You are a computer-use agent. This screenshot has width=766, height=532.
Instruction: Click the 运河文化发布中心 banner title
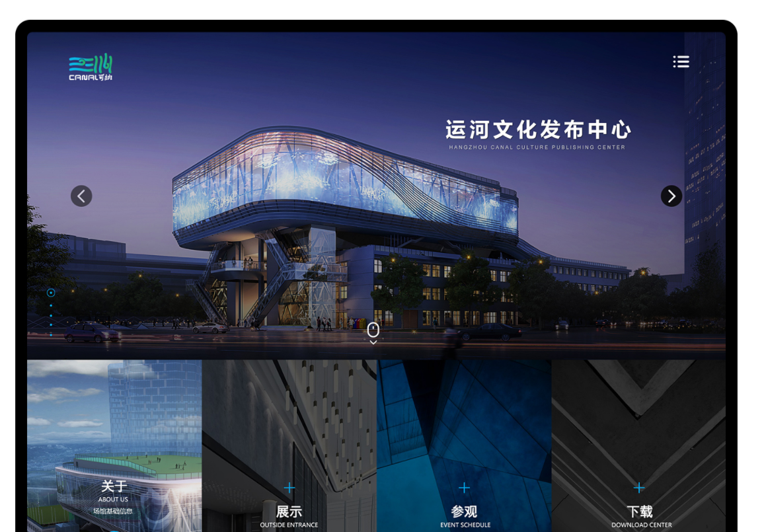[538, 130]
